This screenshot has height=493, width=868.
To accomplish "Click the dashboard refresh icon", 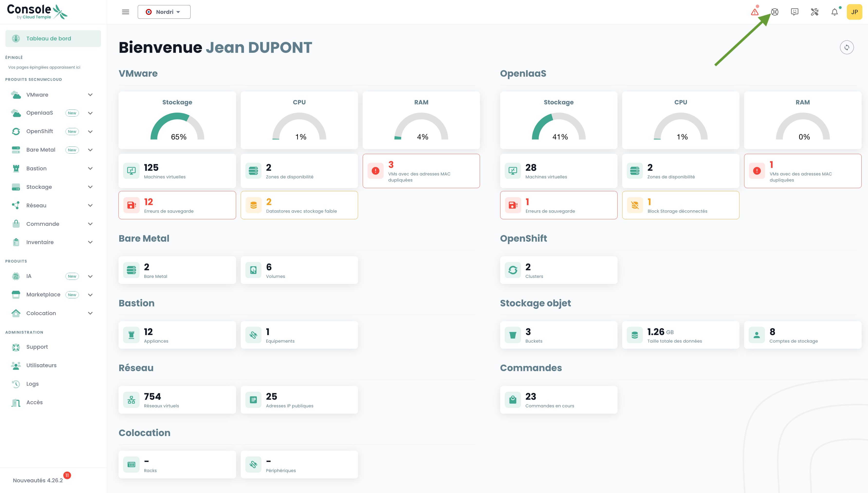I will click(847, 47).
